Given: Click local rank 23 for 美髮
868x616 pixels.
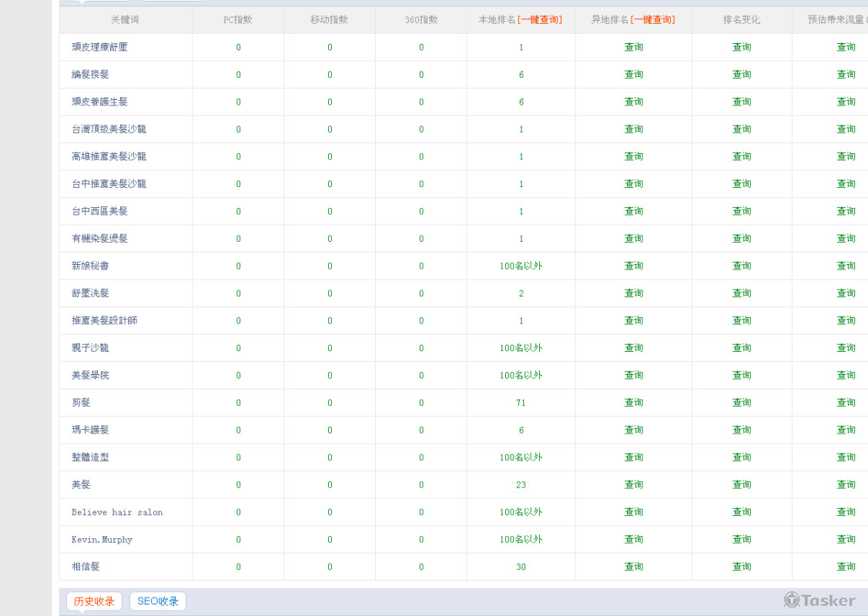Looking at the screenshot, I should point(521,485).
